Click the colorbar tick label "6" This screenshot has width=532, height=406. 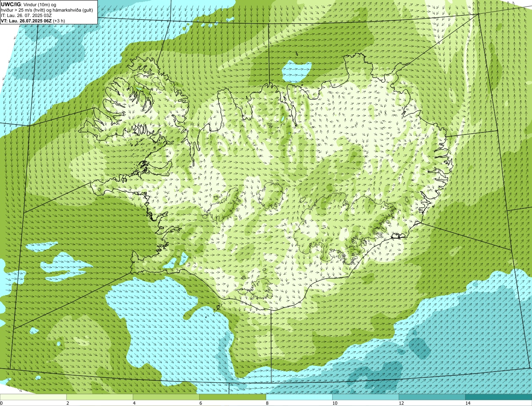(x=200, y=403)
